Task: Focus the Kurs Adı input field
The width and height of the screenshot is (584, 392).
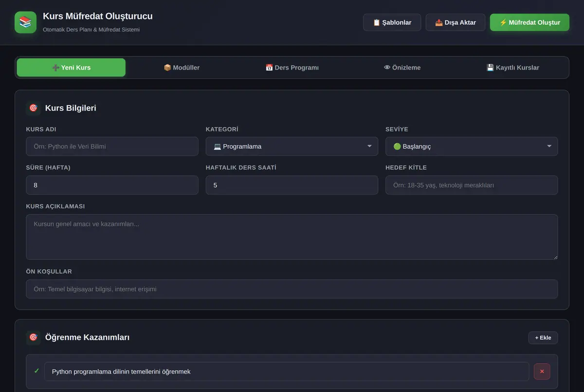Action: [112, 146]
